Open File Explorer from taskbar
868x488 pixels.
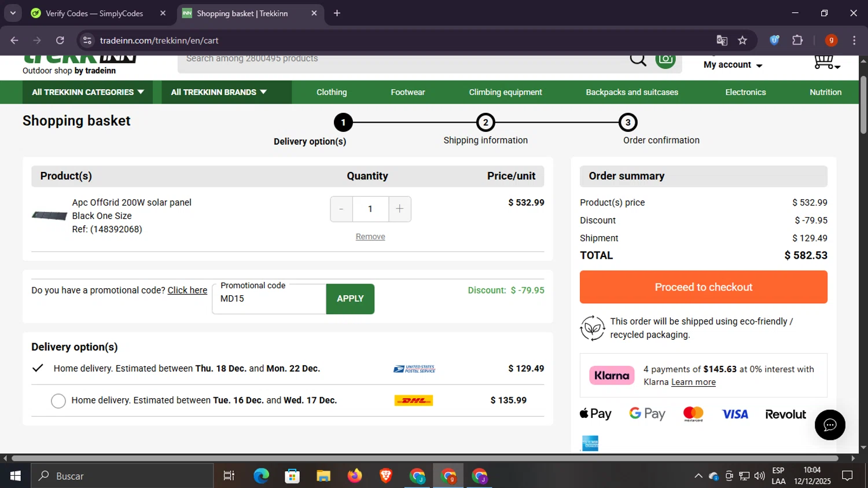tap(323, 476)
